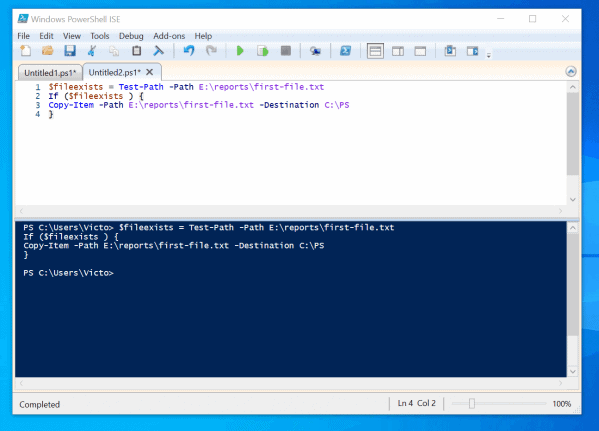This screenshot has width=599, height=431.
Task: Save the script with the floppy icon
Action: point(70,51)
